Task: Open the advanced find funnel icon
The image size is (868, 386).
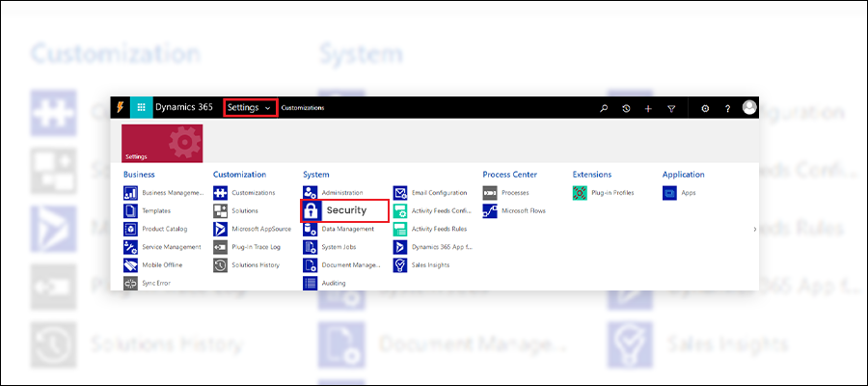Action: pyautogui.click(x=671, y=108)
